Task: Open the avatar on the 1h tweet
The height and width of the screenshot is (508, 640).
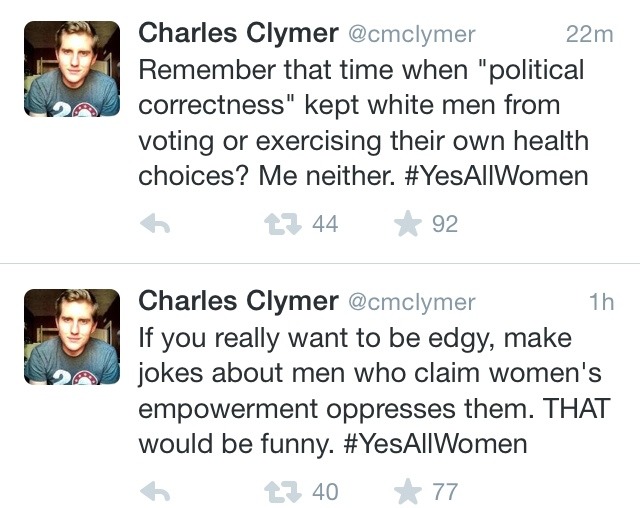Action: click(x=72, y=337)
